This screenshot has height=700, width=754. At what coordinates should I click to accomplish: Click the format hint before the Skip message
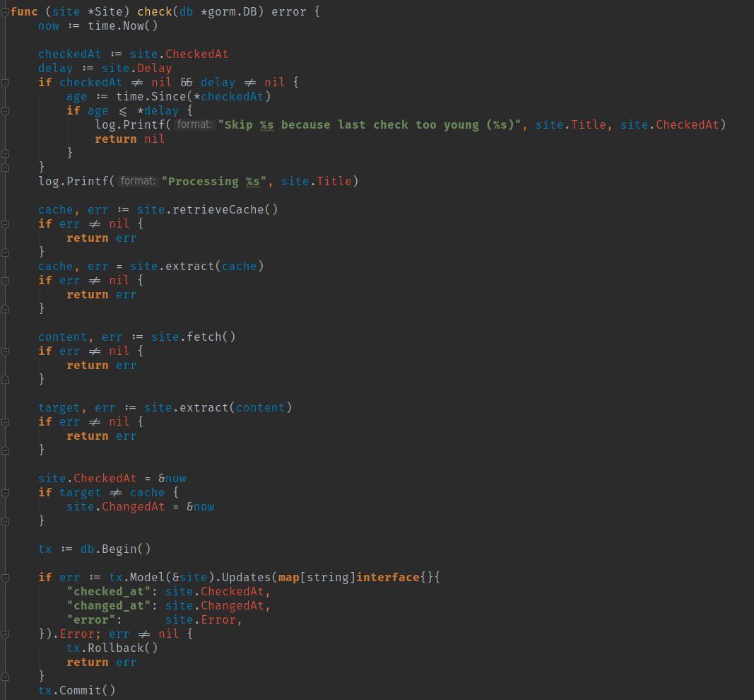[194, 125]
